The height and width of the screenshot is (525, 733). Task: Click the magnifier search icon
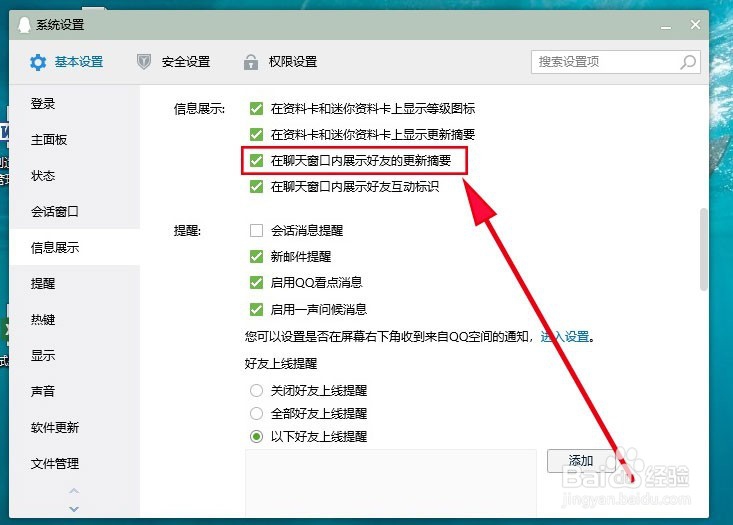coord(688,62)
